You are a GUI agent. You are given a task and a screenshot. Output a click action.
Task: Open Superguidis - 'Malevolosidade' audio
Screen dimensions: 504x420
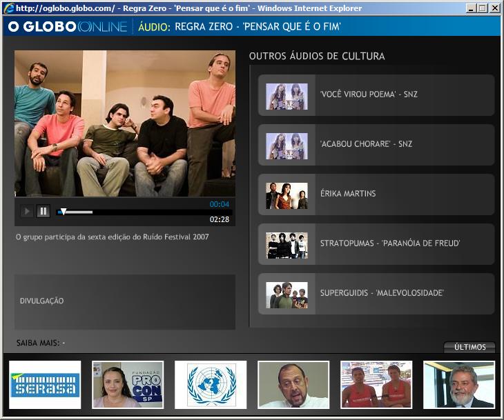point(376,294)
